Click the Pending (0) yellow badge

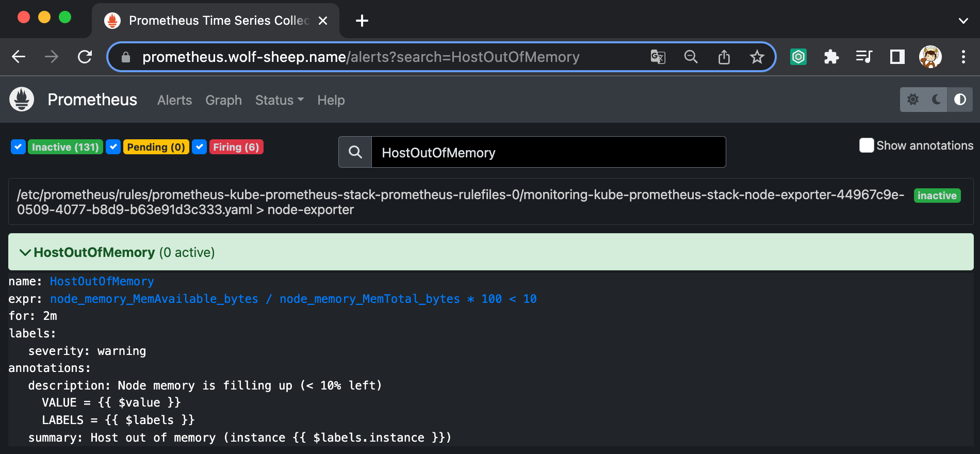pos(156,147)
